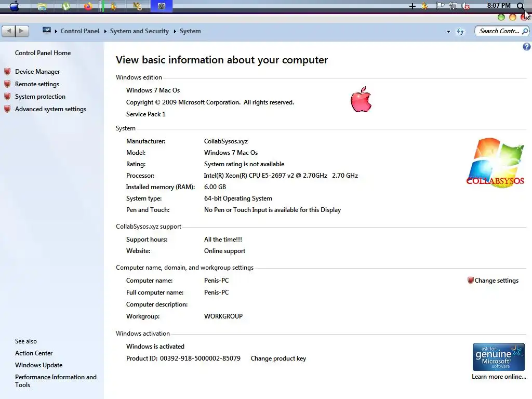Screen dimensions: 532x399
Task: Open Action Center under See also
Action: coord(34,353)
